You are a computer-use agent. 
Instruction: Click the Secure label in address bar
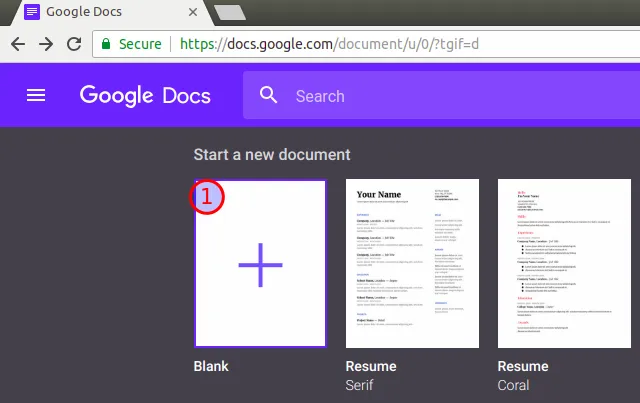(139, 44)
